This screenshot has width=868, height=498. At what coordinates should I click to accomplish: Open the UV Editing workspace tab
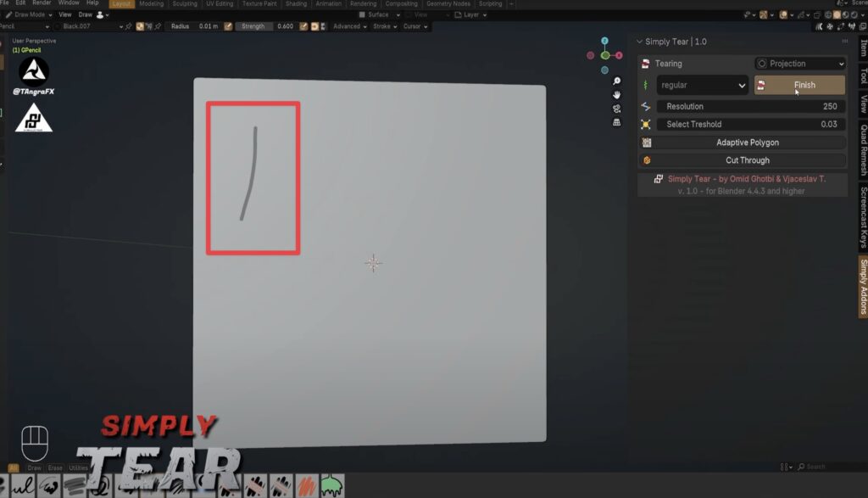click(x=220, y=4)
